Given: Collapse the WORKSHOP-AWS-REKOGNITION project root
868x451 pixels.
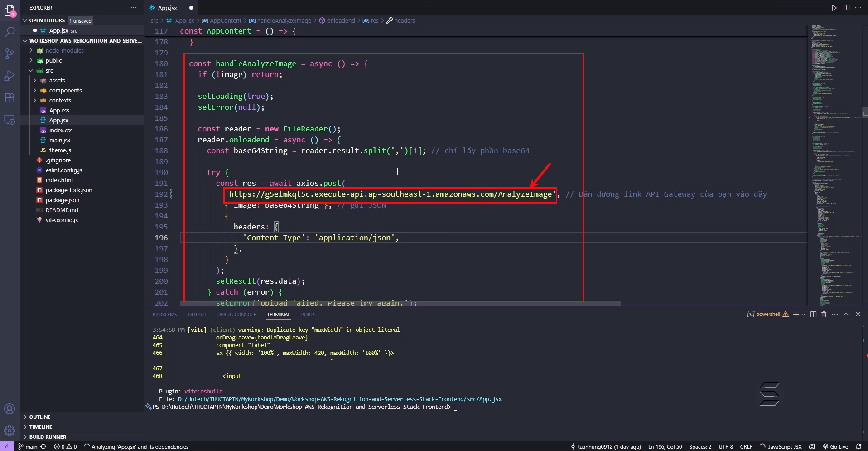Looking at the screenshot, I should pos(82,41).
